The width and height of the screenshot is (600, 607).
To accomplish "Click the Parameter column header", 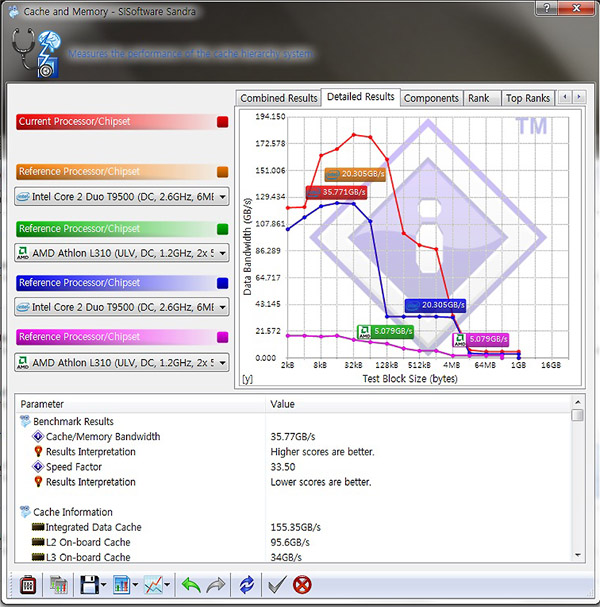I will pos(140,404).
